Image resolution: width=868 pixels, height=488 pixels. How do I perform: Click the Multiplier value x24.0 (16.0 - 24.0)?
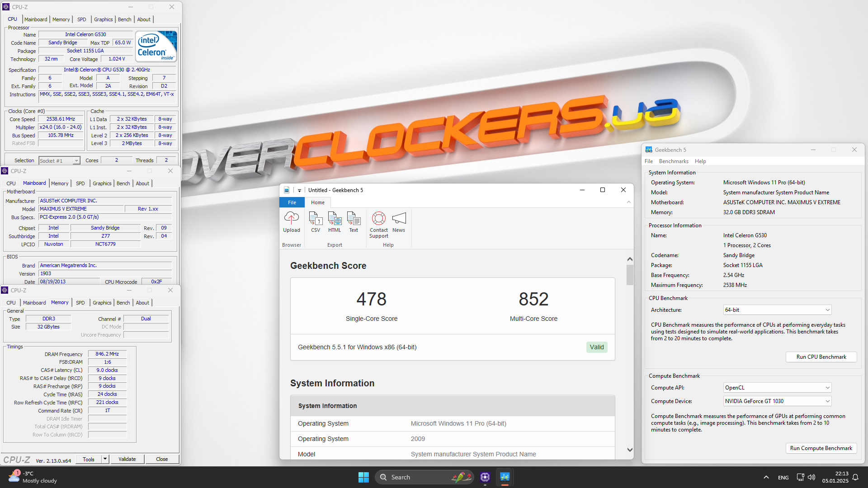[x=61, y=127]
